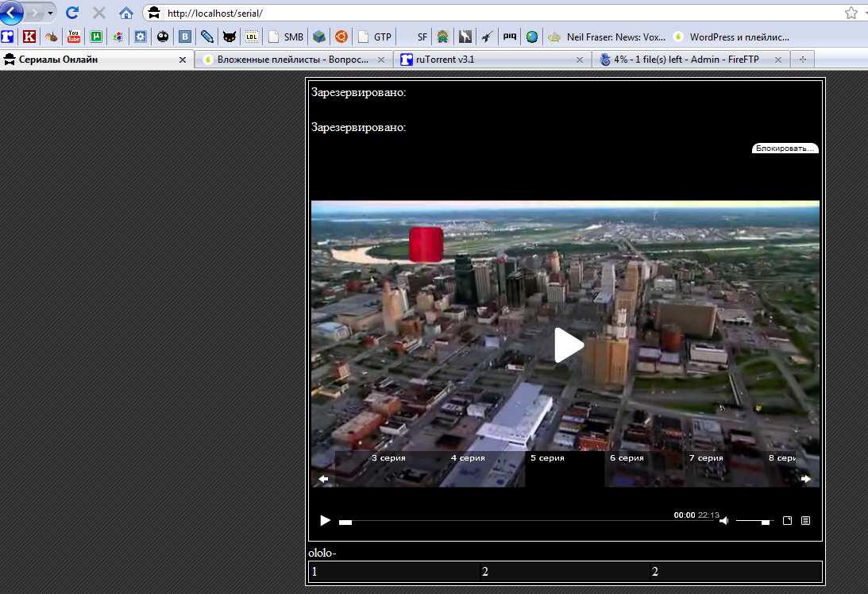The height and width of the screenshot is (594, 868).
Task: Click the black cat bookmark icon
Action: (229, 37)
